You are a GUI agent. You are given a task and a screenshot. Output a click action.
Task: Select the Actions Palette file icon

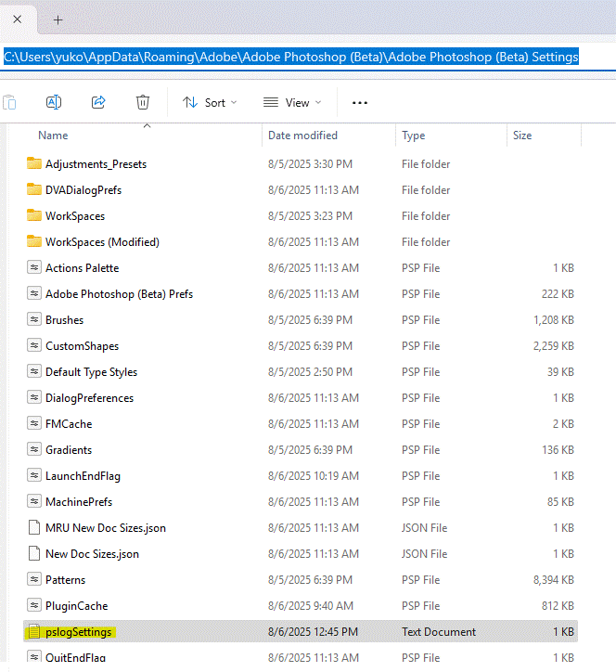click(x=34, y=267)
